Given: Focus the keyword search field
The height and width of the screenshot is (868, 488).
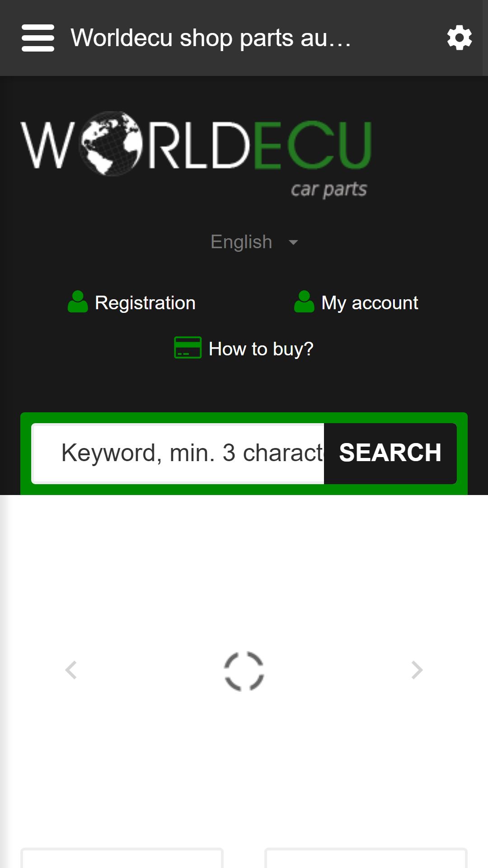Looking at the screenshot, I should [x=178, y=453].
